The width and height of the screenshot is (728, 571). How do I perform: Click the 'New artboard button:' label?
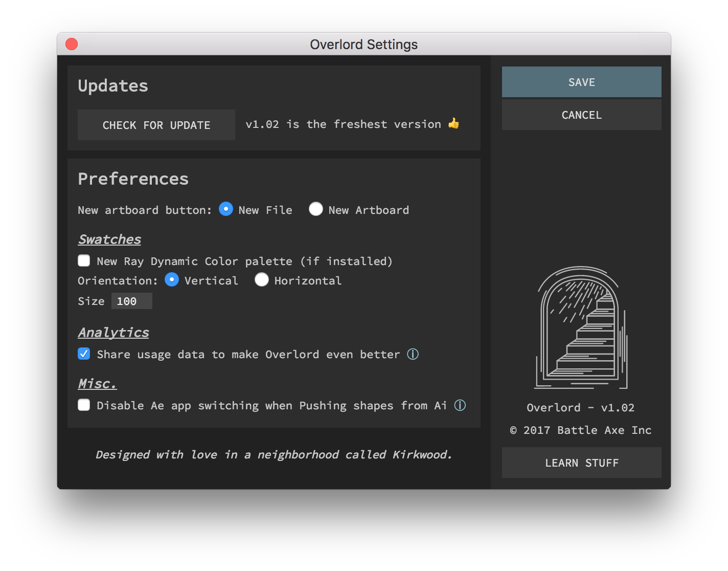click(145, 210)
